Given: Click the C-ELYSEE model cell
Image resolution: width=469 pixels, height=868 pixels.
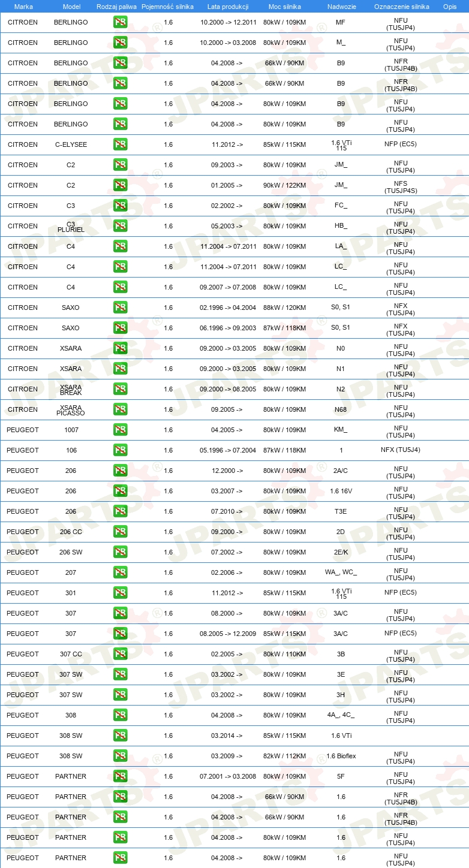Looking at the screenshot, I should pyautogui.click(x=71, y=144).
